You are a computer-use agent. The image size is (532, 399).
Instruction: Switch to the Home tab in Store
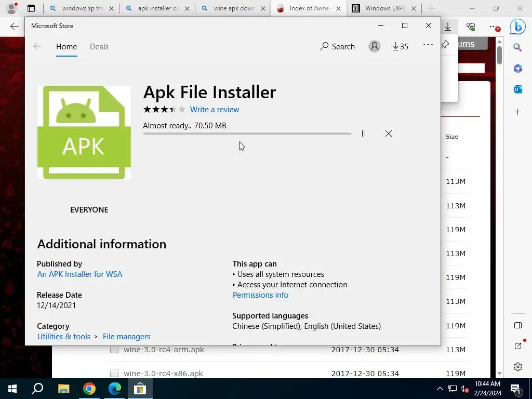point(66,46)
